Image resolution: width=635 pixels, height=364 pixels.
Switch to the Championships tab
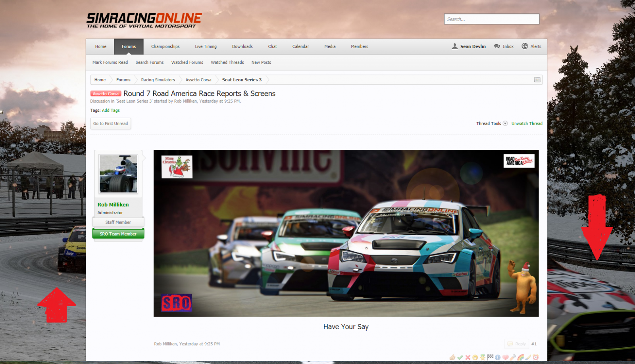coord(165,47)
